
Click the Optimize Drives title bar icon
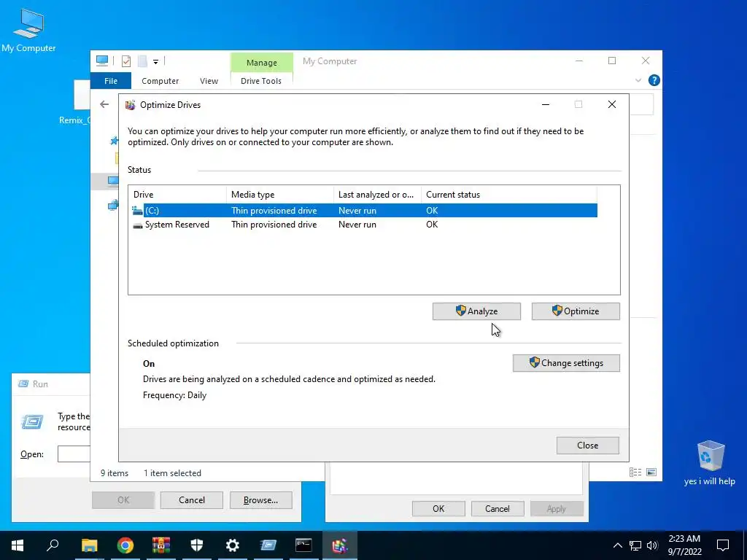click(130, 105)
